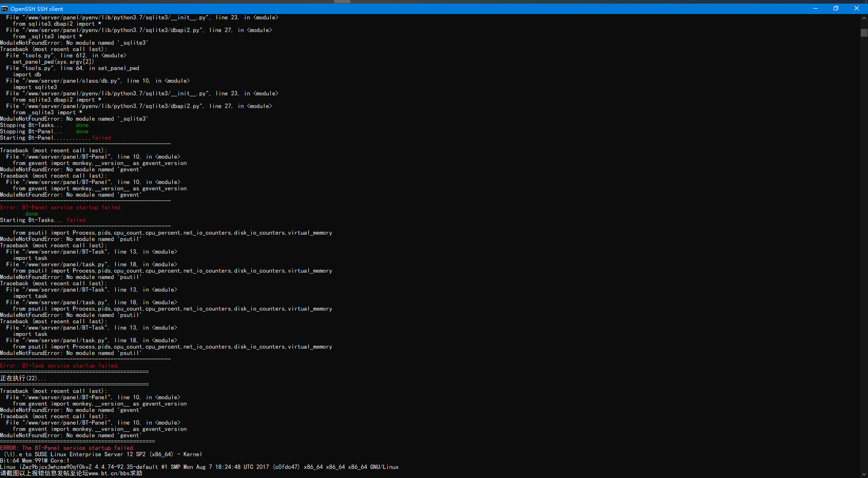Click the 'set_panel_pwd(sys.argv[2])' line

(x=53, y=62)
